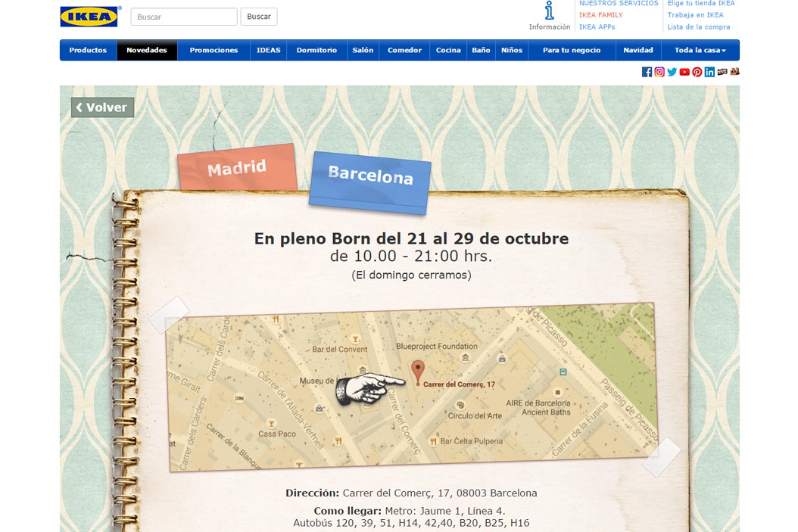Open the Dormitorio category
Screen dimensions: 798x532
coord(316,51)
